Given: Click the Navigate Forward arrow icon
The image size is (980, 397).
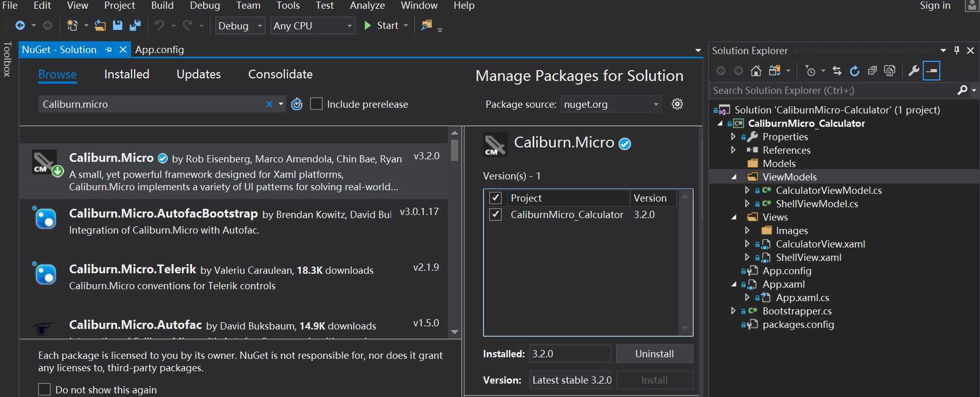Looking at the screenshot, I should 47,25.
